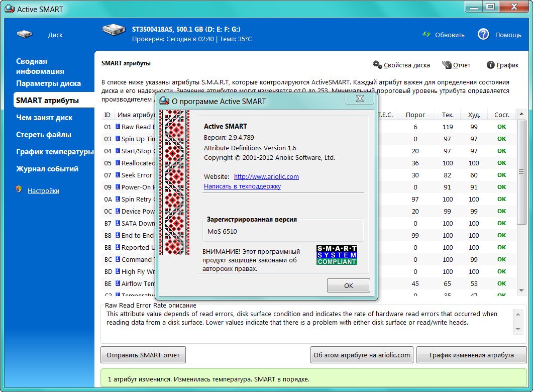Click the info icon for End to End row
533x392 pixels.
tap(118, 235)
